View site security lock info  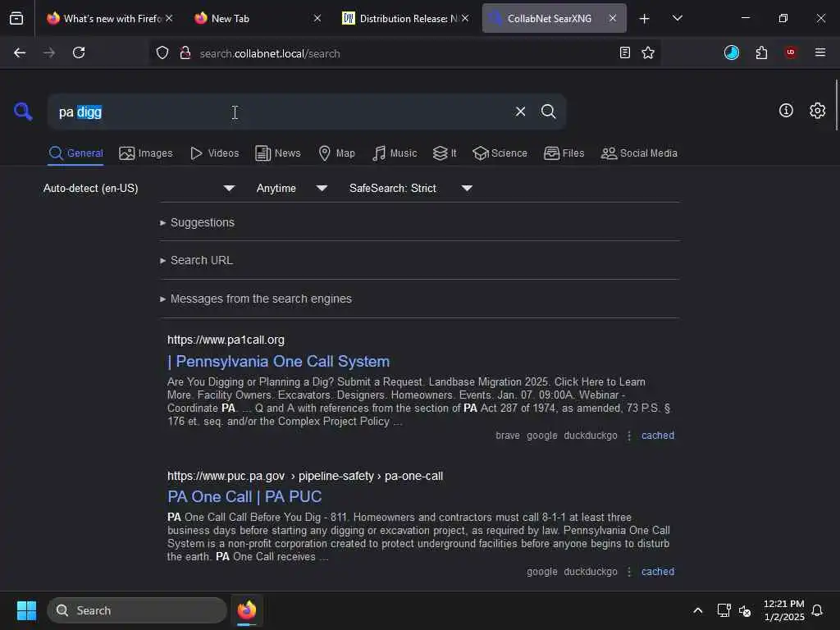185,52
